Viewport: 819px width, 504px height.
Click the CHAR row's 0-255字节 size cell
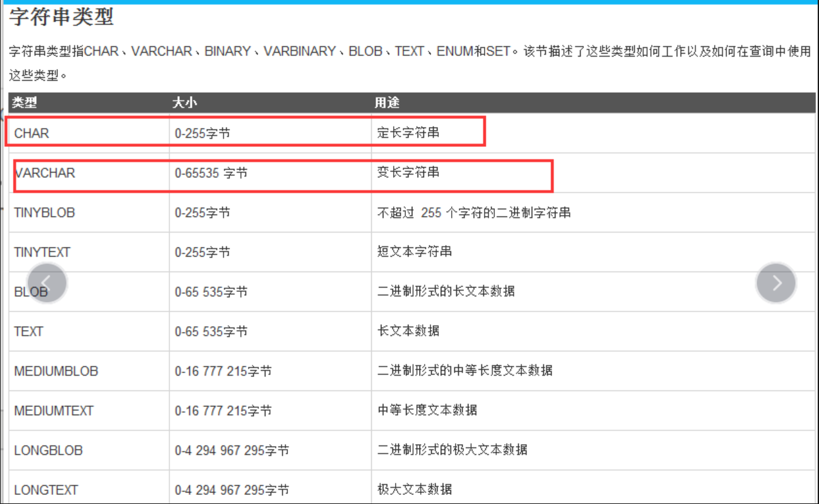pos(271,133)
